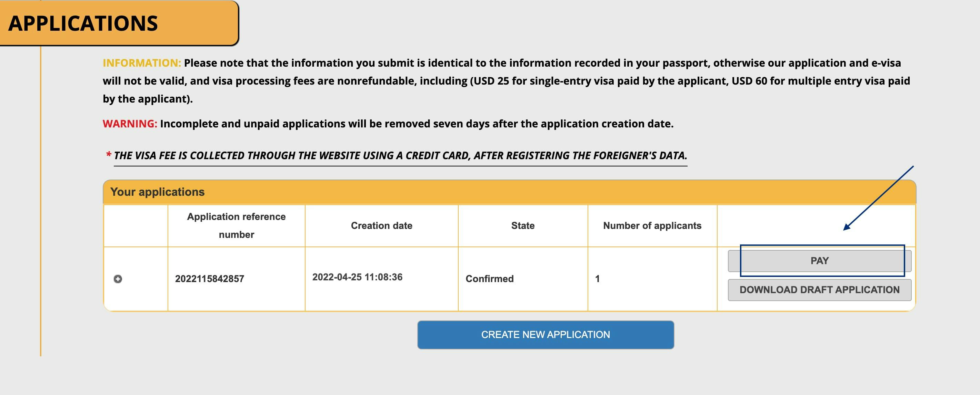Viewport: 980px width, 395px height.
Task: Click the Confirmed state cell
Action: [x=490, y=279]
